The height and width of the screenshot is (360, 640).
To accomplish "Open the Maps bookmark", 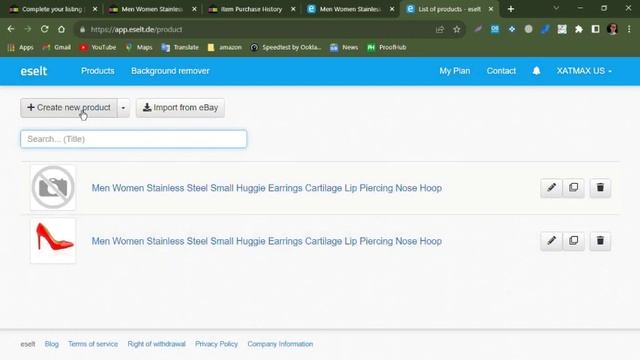I will pos(139,47).
